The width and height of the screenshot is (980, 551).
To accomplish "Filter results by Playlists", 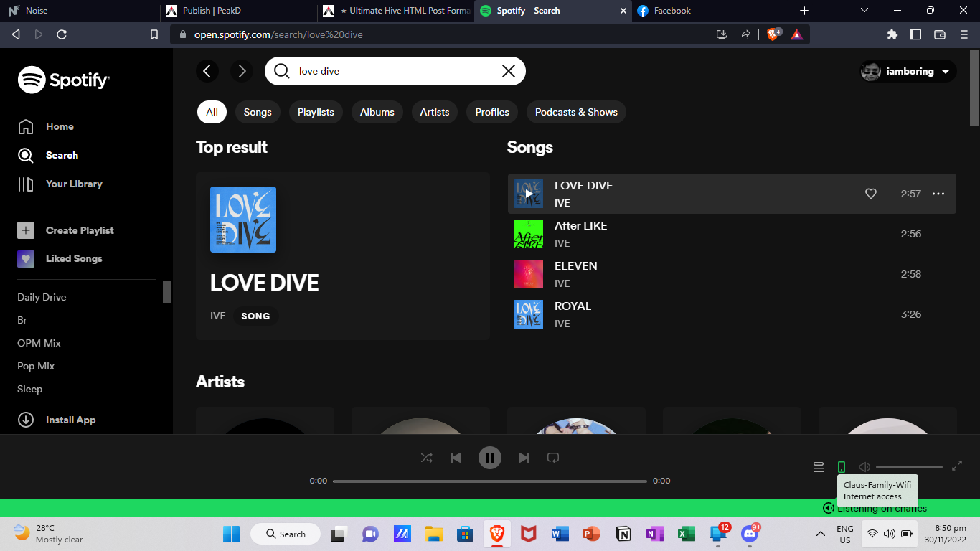I will coord(316,112).
